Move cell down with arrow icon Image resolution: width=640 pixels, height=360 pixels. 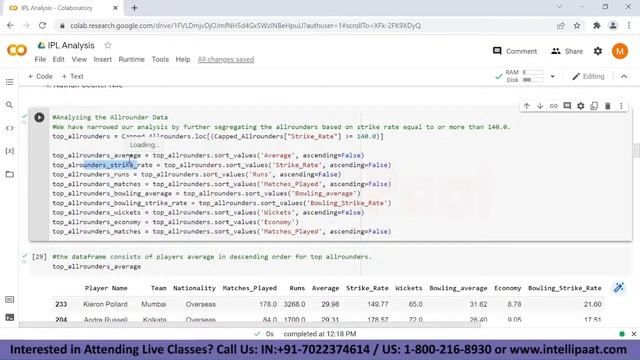(540, 106)
